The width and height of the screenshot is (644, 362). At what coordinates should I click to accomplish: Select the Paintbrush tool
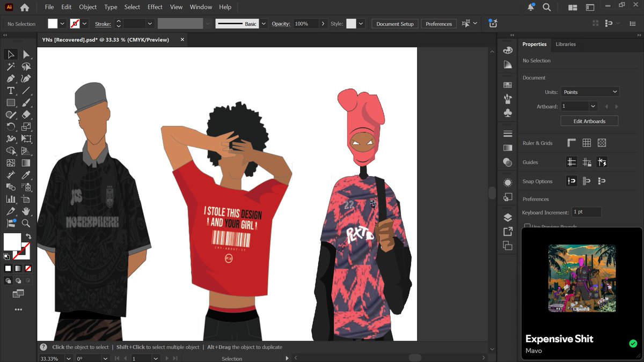pyautogui.click(x=26, y=102)
